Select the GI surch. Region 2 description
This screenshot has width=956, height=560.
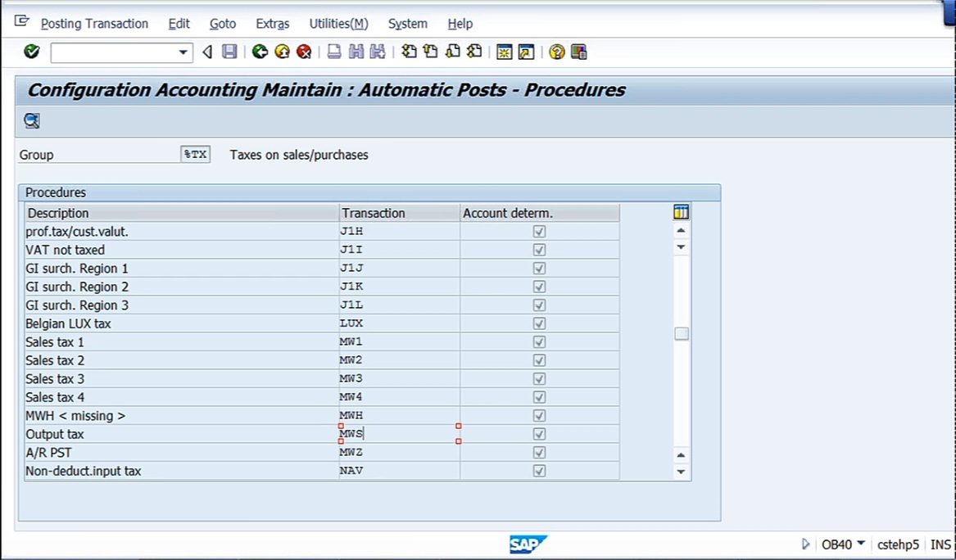[182, 287]
